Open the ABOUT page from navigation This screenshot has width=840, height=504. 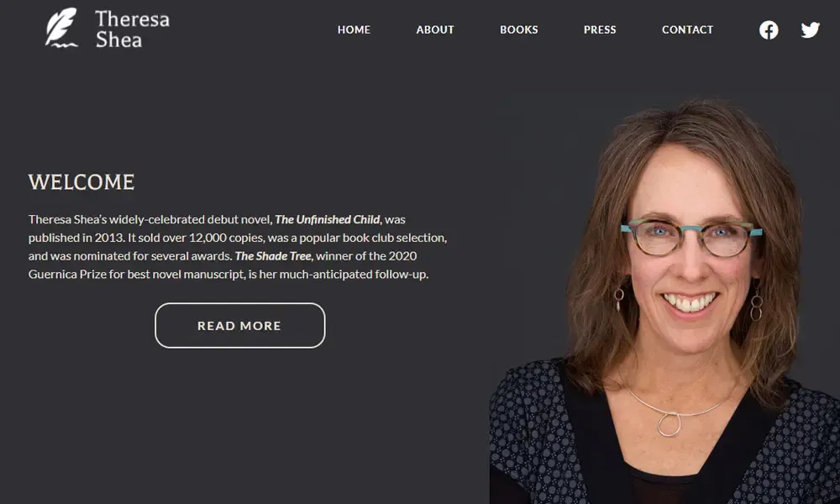point(435,30)
